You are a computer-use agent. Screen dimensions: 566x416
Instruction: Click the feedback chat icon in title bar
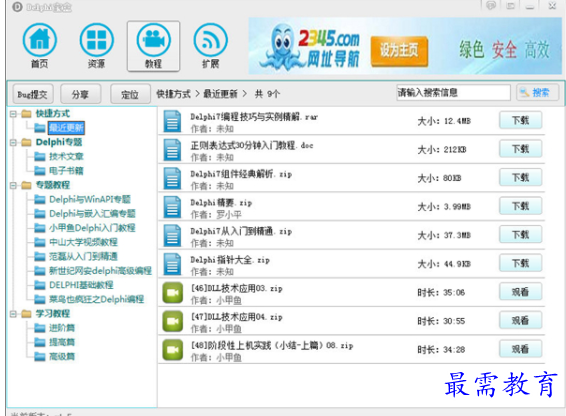(491, 6)
